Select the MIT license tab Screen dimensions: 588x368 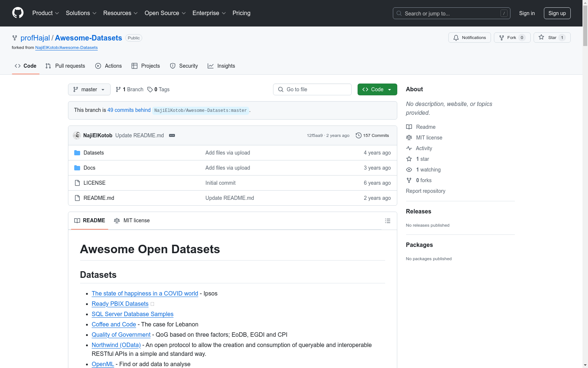132,220
